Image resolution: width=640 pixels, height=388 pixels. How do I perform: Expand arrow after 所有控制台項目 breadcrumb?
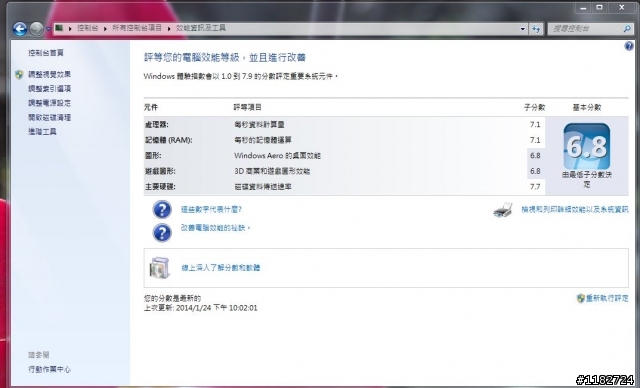click(169, 29)
